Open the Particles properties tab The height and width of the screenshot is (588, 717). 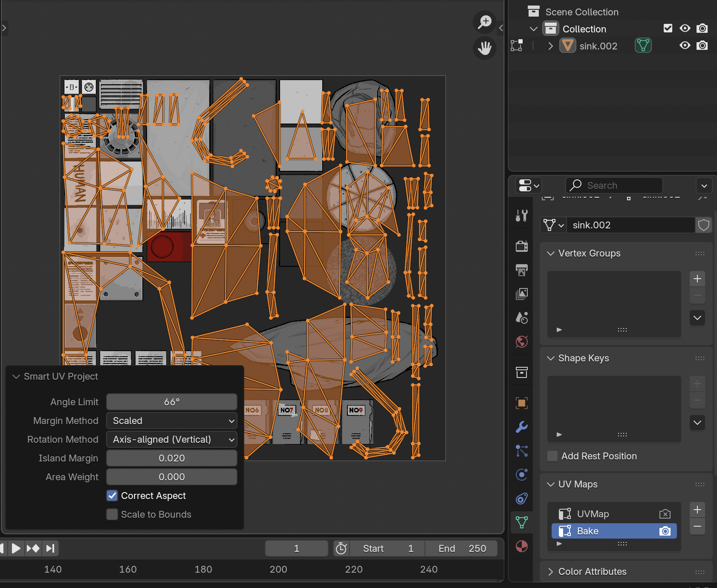tap(522, 451)
